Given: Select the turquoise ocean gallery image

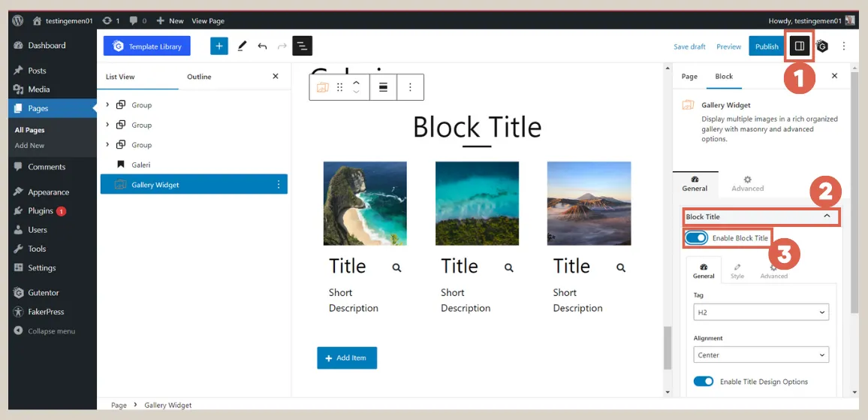Looking at the screenshot, I should tap(478, 204).
